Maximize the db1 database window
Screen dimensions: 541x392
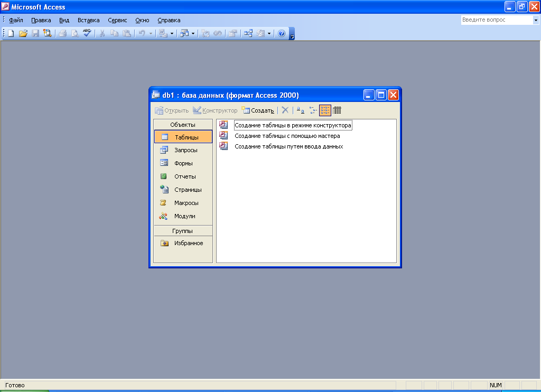tap(381, 95)
